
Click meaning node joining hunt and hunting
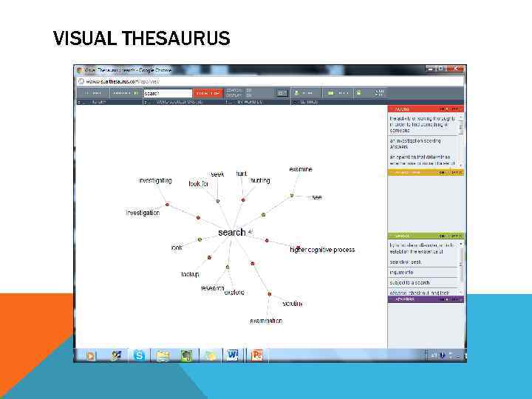pos(243,199)
